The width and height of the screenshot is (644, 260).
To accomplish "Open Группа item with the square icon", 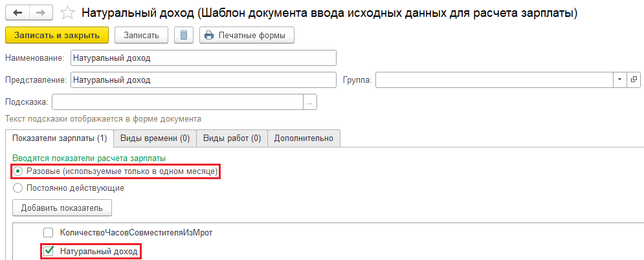I will click(x=634, y=80).
